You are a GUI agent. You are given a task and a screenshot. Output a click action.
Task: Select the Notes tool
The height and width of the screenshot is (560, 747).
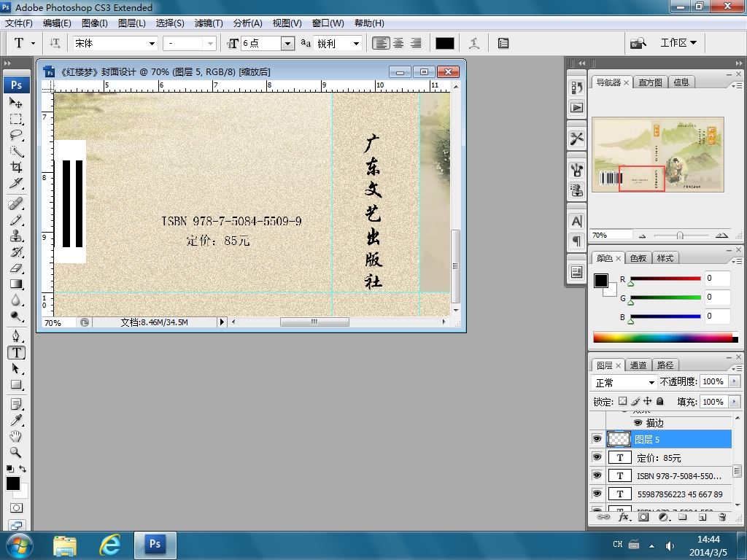pyautogui.click(x=16, y=404)
